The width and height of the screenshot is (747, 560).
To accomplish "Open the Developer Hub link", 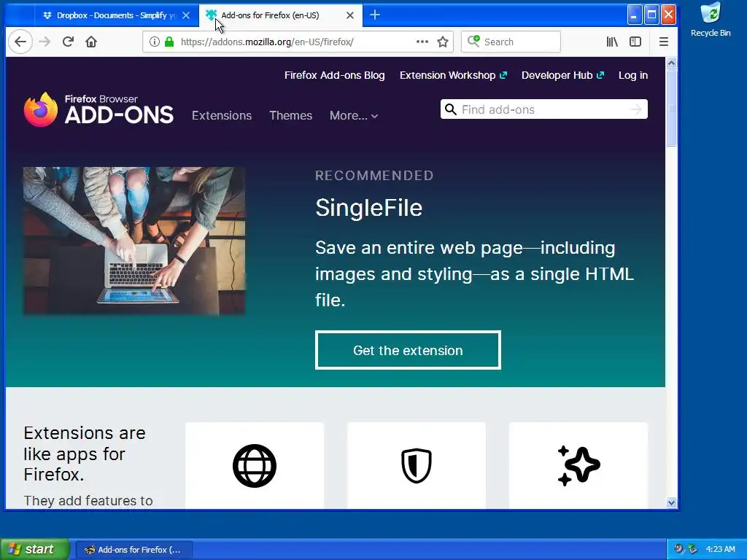I will (562, 75).
